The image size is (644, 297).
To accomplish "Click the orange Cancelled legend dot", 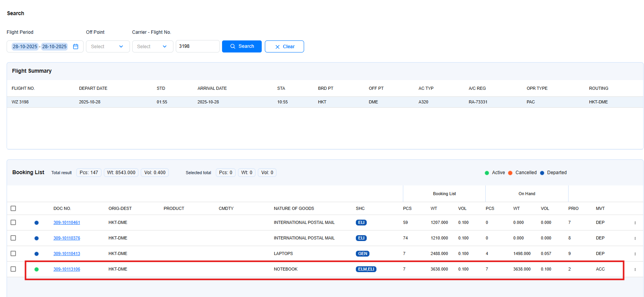I will tap(510, 173).
